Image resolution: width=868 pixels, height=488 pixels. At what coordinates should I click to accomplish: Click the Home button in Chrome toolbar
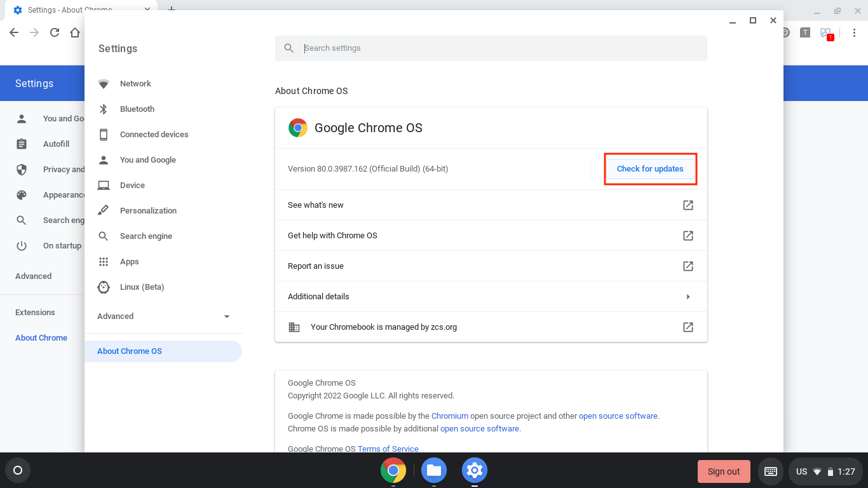[x=75, y=32]
